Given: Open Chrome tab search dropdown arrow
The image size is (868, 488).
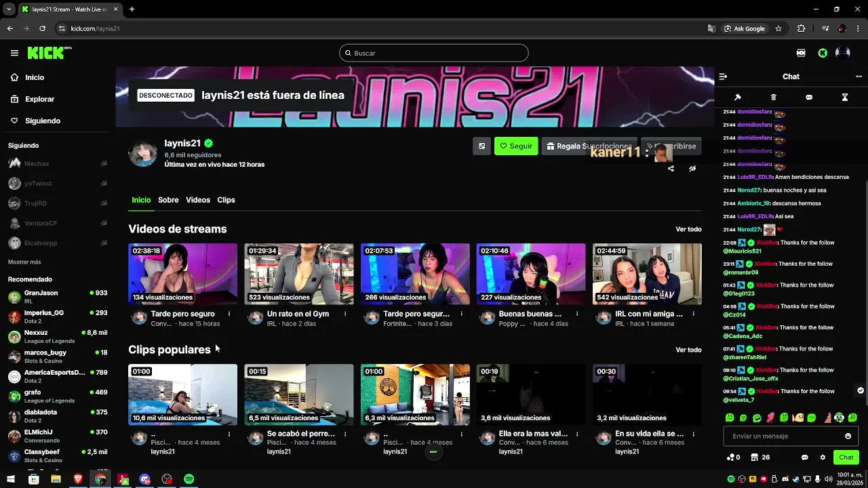Looking at the screenshot, I should pyautogui.click(x=9, y=9).
